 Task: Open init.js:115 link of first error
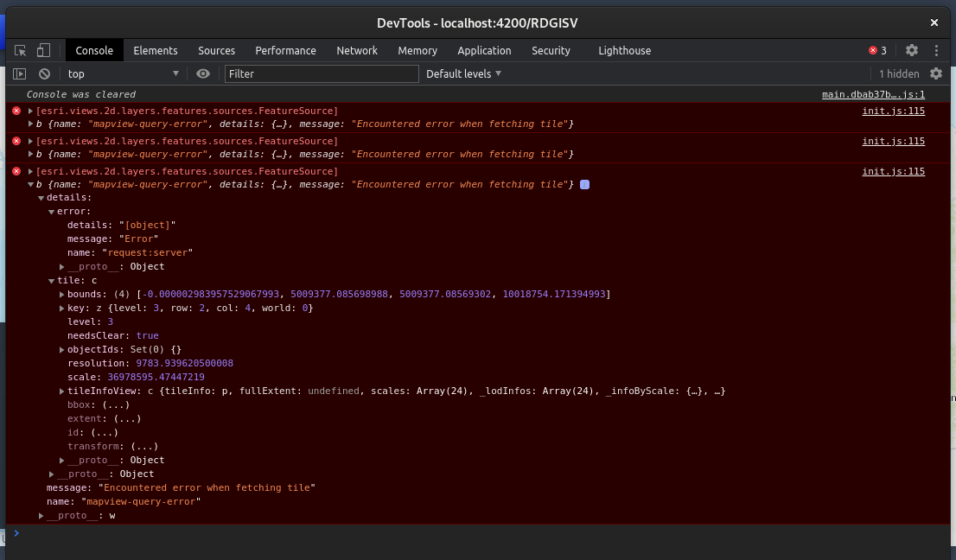[893, 111]
